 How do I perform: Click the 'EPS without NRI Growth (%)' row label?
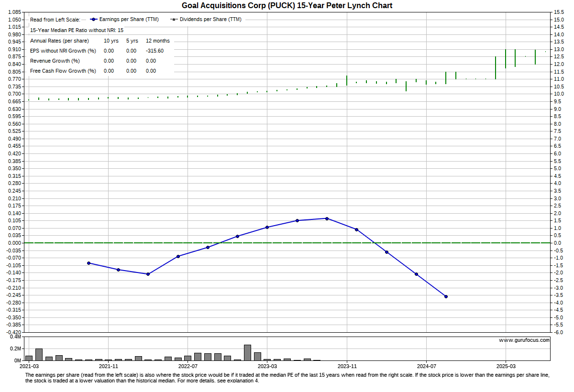pos(63,51)
